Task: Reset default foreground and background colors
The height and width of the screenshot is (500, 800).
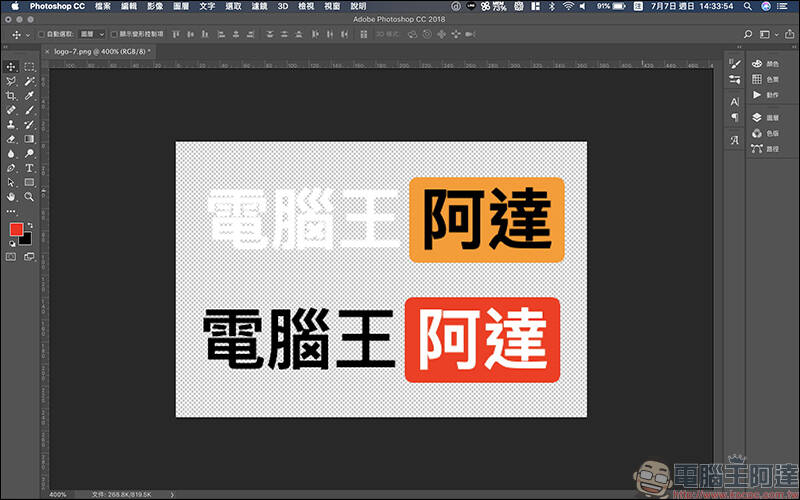Action: [x=12, y=244]
